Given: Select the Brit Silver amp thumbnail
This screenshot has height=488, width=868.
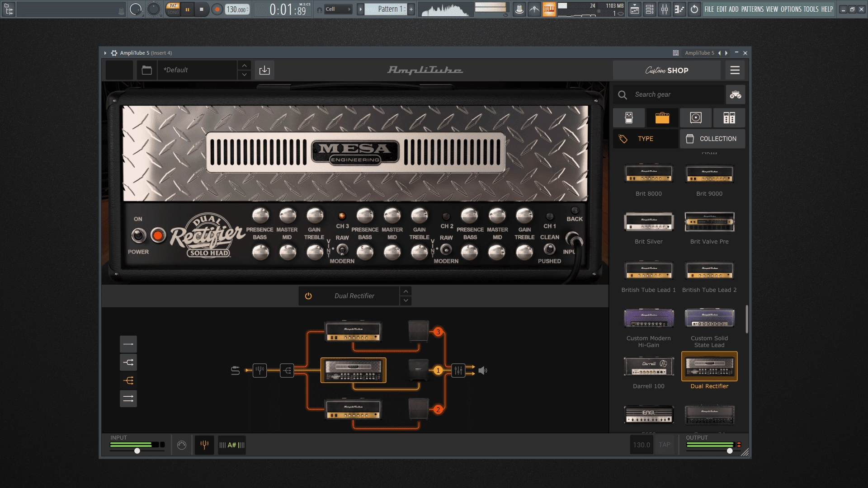Looking at the screenshot, I should point(649,221).
